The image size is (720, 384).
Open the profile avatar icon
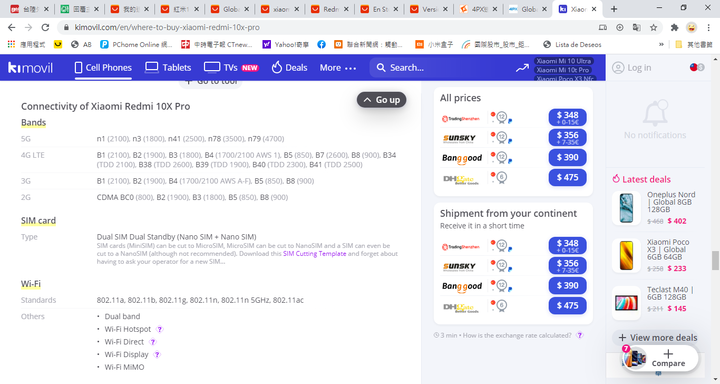692,28
